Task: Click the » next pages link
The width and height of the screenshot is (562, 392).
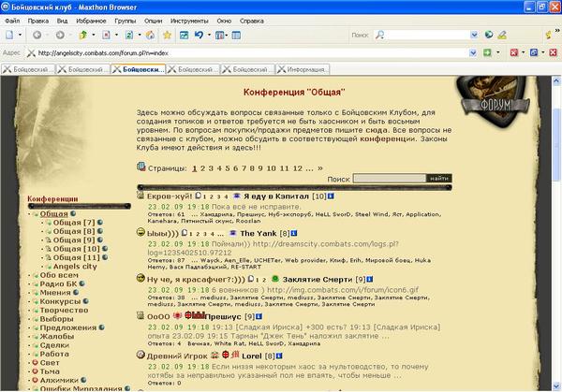Action: (319, 167)
